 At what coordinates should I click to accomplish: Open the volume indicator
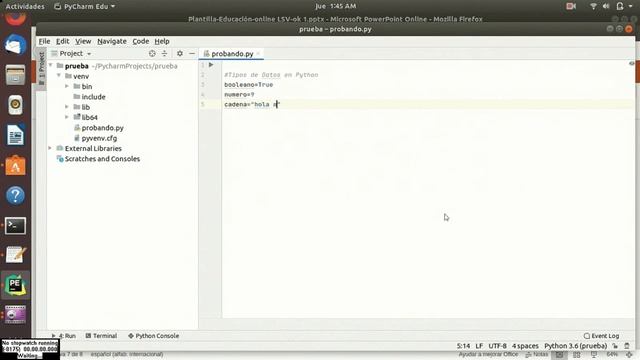pos(606,6)
